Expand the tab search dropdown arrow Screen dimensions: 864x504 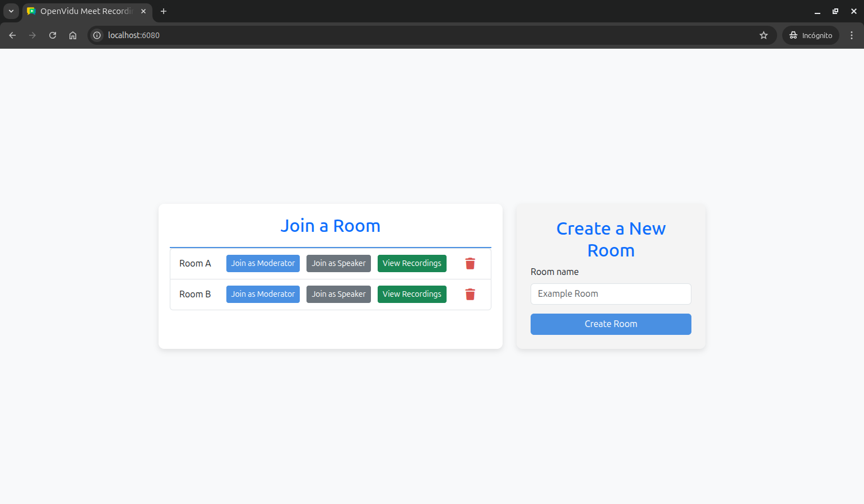click(11, 11)
